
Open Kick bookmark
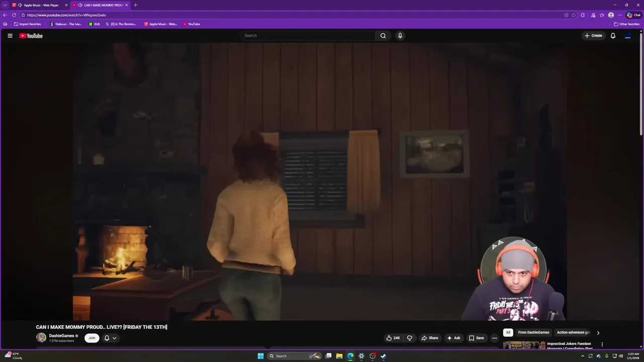point(95,24)
